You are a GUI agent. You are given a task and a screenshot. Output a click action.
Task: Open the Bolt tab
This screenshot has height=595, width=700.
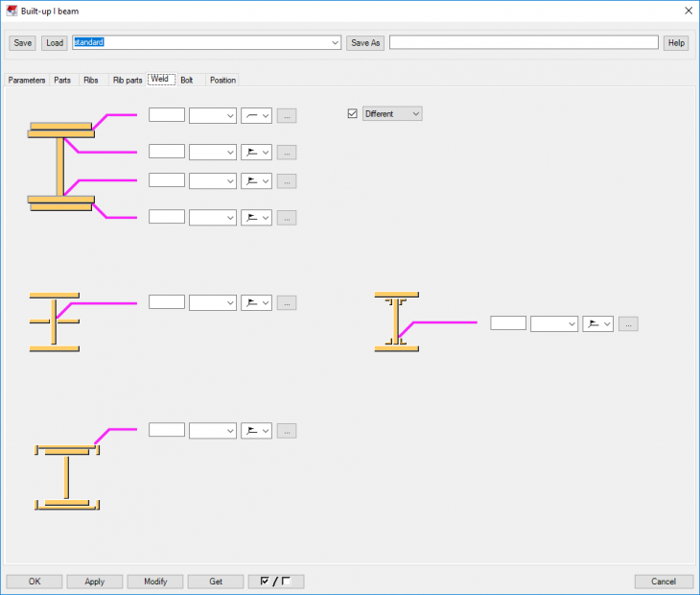186,80
